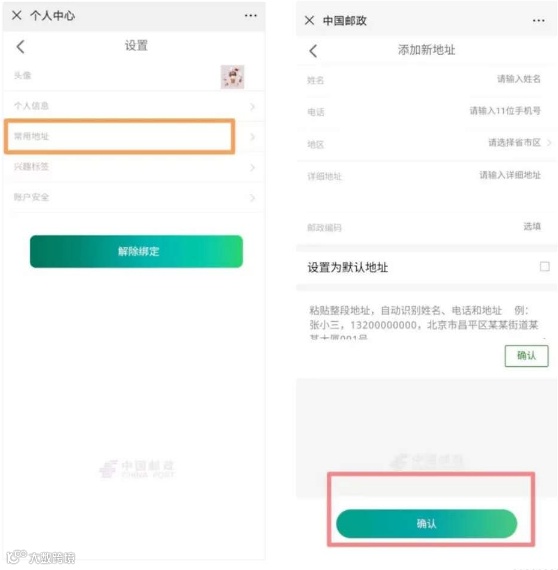Close the 个人中心 page with X
The height and width of the screenshot is (570, 558).
click(17, 15)
